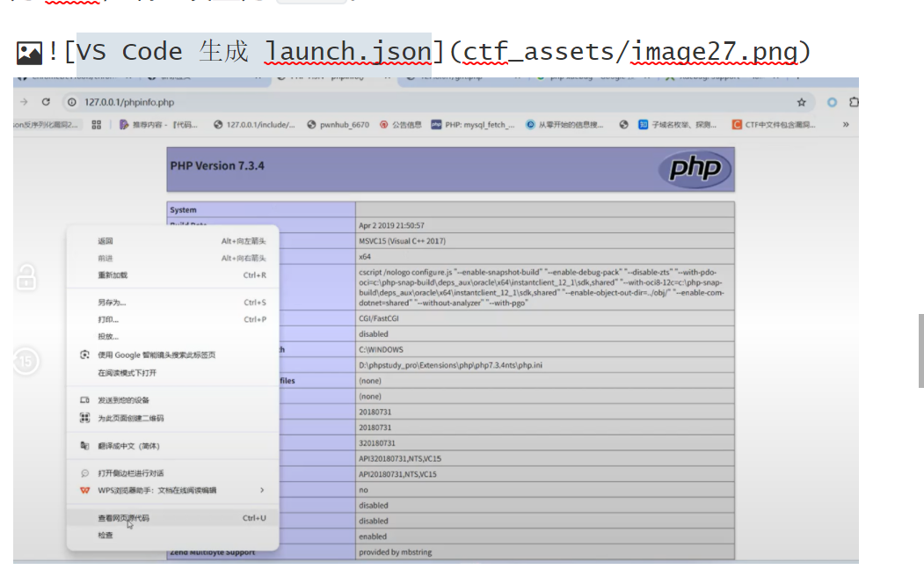Open the 公告信息 bookmark
Viewport: 924px width, 584px height.
pyautogui.click(x=401, y=124)
